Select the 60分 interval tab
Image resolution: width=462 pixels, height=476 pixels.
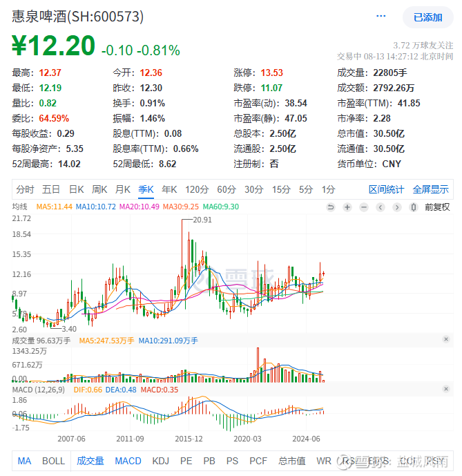coord(227,189)
